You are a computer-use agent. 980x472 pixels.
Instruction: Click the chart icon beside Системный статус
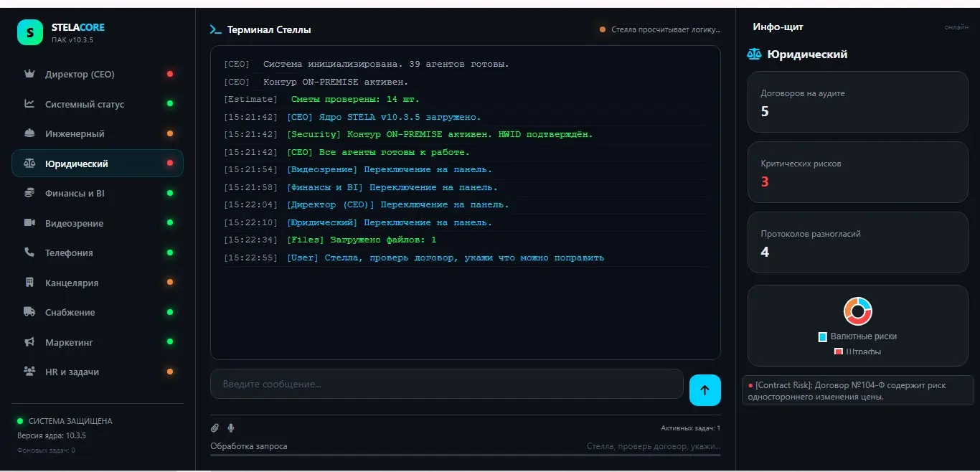pos(29,104)
